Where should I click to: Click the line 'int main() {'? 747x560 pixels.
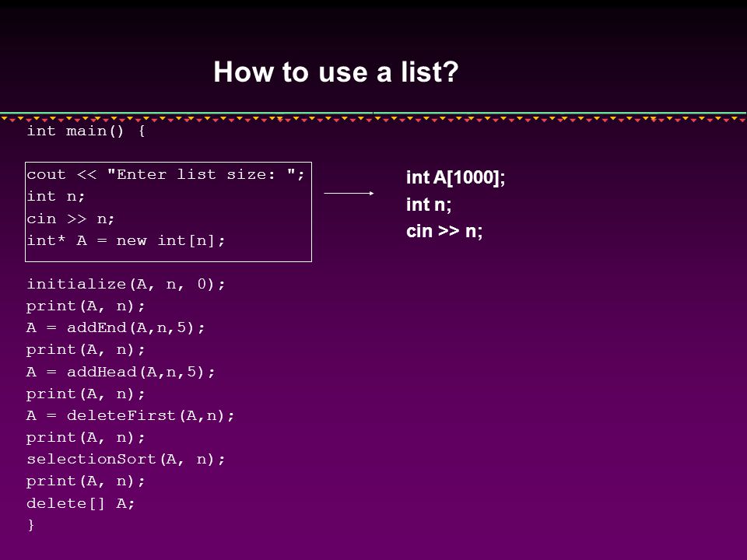click(x=86, y=131)
